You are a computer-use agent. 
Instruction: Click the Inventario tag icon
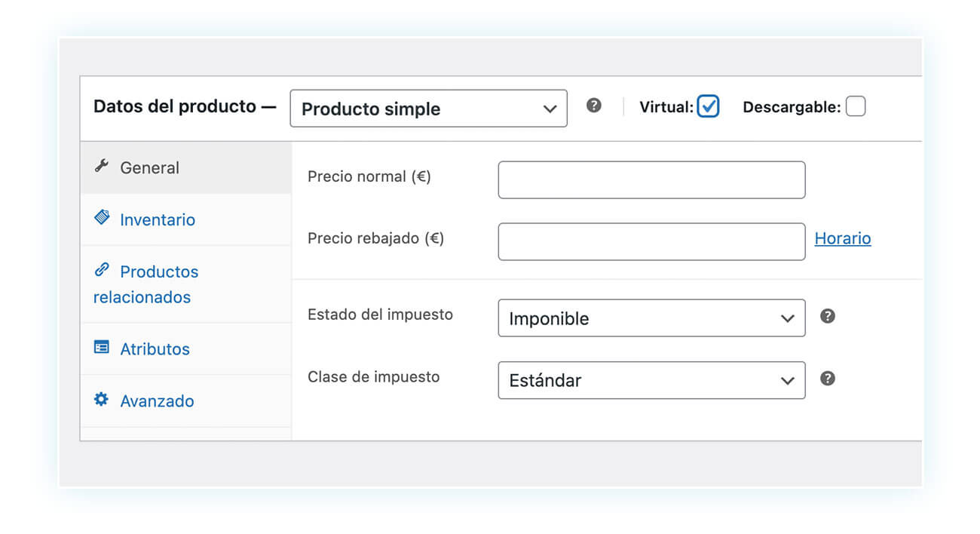pyautogui.click(x=102, y=218)
